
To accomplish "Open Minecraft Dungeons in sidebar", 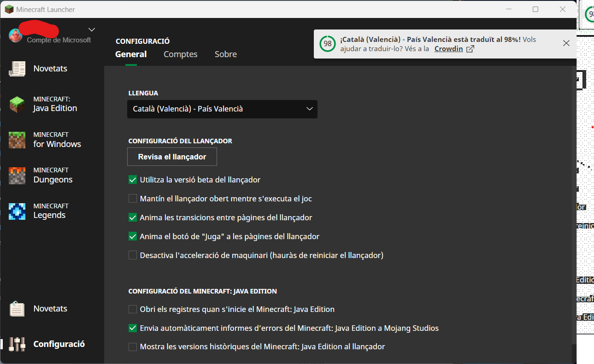I will tap(52, 176).
